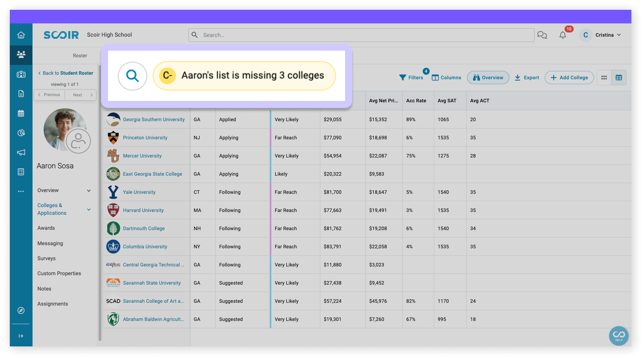Open the calendar icon in sidebar
The width and height of the screenshot is (644, 359).
pyautogui.click(x=21, y=113)
